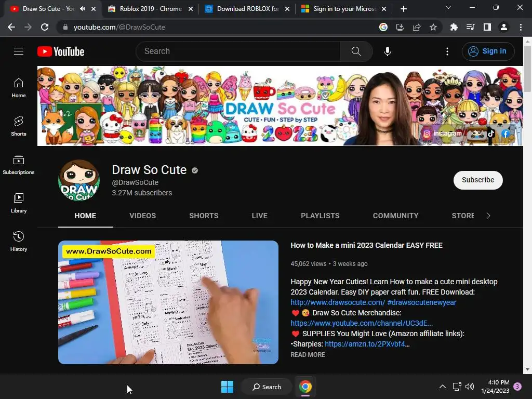Show hidden system tray icons chevron
The image size is (532, 399).
(x=443, y=387)
